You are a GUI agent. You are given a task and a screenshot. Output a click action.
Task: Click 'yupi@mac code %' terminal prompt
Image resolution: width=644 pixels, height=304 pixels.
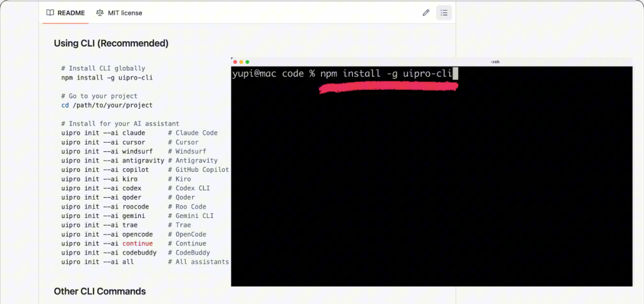pos(274,74)
